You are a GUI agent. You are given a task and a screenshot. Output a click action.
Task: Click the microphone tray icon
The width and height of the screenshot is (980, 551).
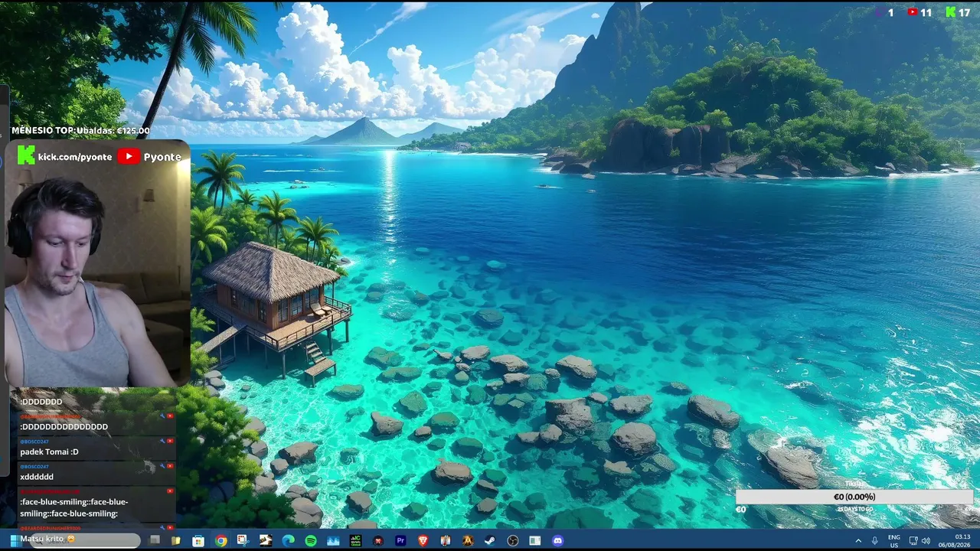point(874,540)
